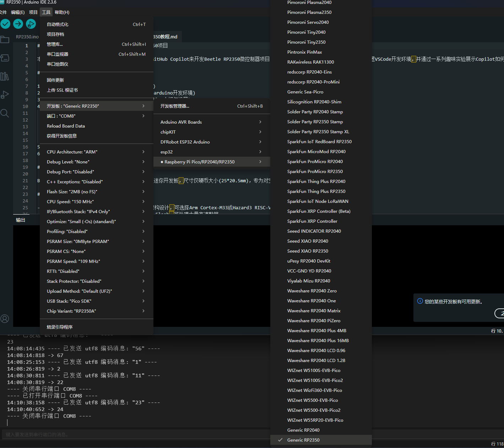The height and width of the screenshot is (448, 504).
Task: Click 获得开发板信息 entry
Action: [x=97, y=136]
